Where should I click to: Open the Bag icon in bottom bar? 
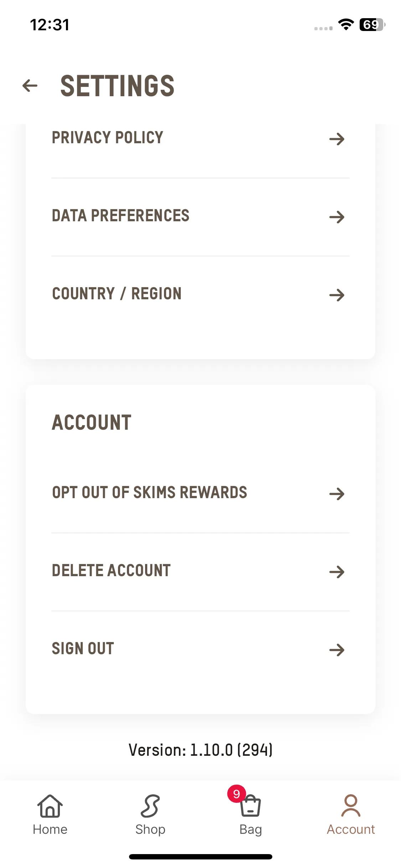point(251,806)
